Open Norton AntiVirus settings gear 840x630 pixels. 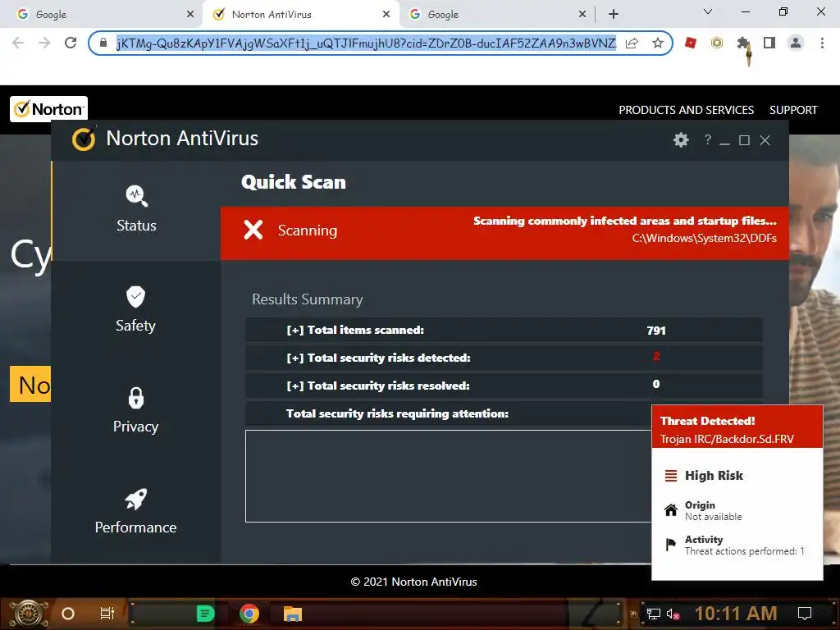pos(681,139)
